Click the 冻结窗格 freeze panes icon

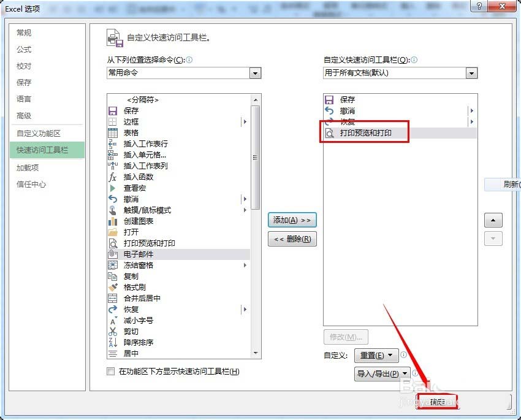pos(113,265)
